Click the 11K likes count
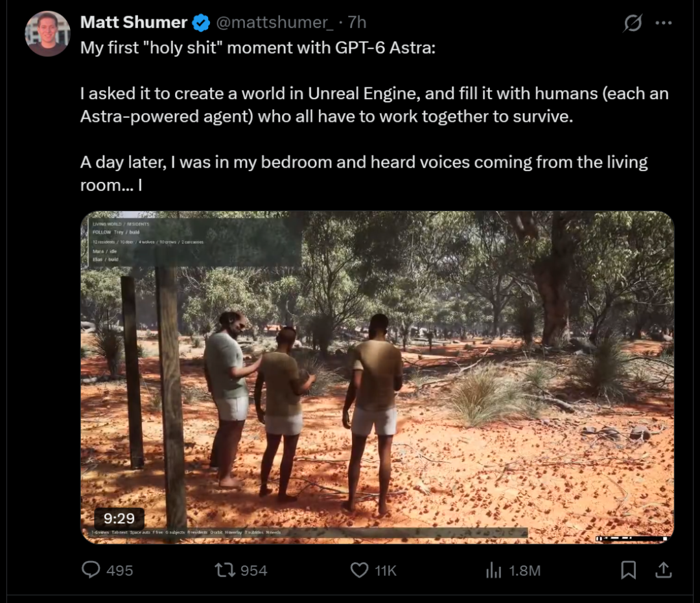 click(386, 571)
